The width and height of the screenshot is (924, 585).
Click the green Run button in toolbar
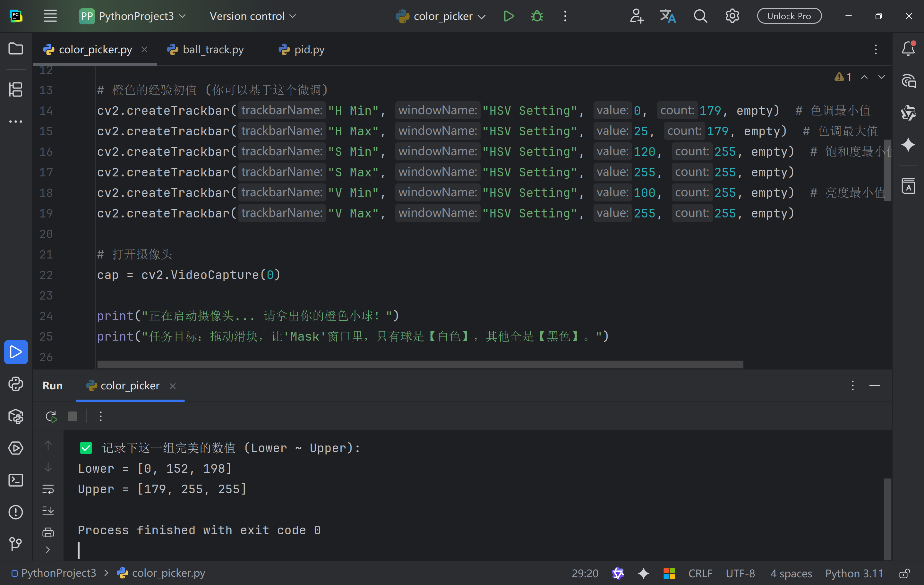pos(509,16)
